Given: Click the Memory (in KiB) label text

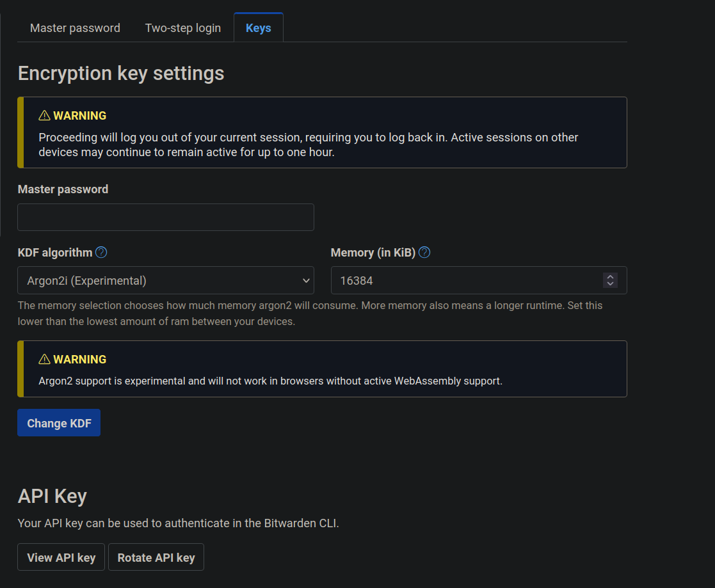Looking at the screenshot, I should pos(373,253).
